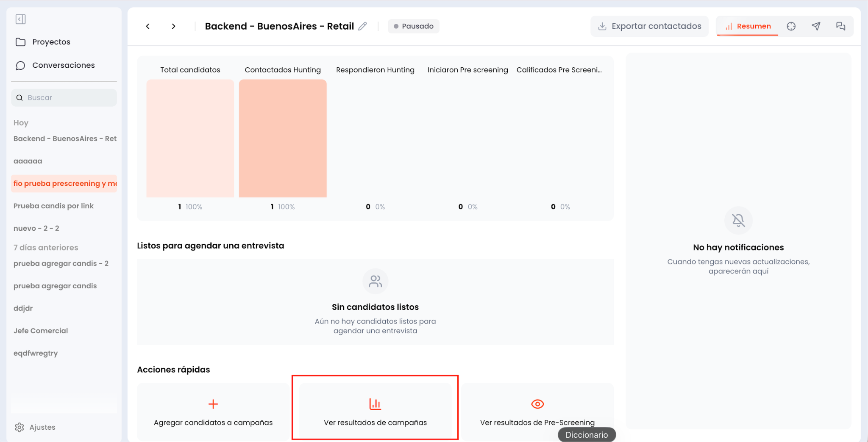Go to next project with right chevron
Viewport: 868px width, 442px height.
click(173, 26)
